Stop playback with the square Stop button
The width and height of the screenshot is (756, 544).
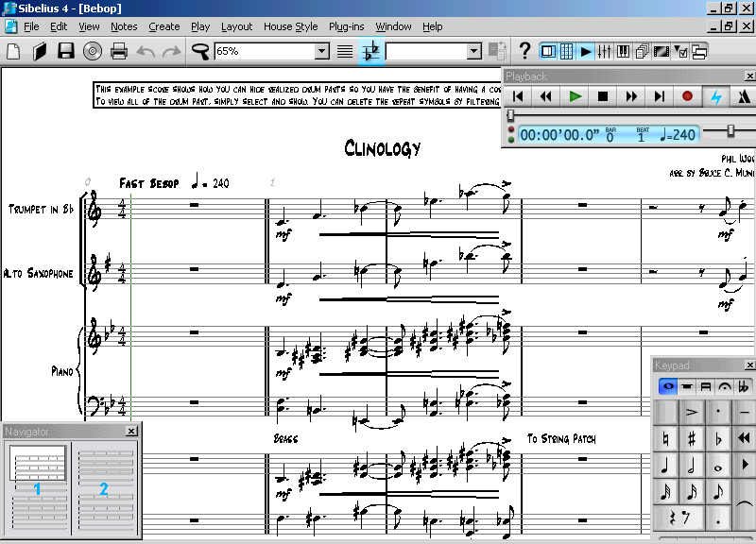(x=603, y=96)
